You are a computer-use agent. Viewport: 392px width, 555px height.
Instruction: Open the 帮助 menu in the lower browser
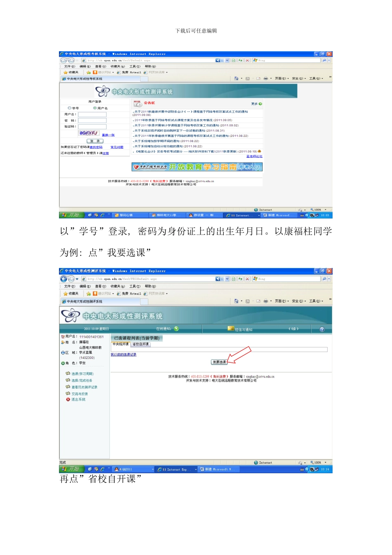[x=150, y=286]
